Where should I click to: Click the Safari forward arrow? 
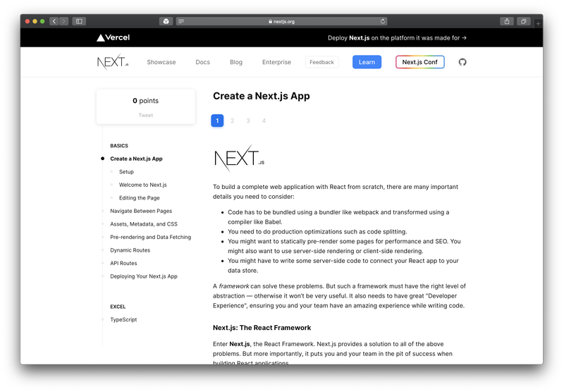tap(63, 21)
